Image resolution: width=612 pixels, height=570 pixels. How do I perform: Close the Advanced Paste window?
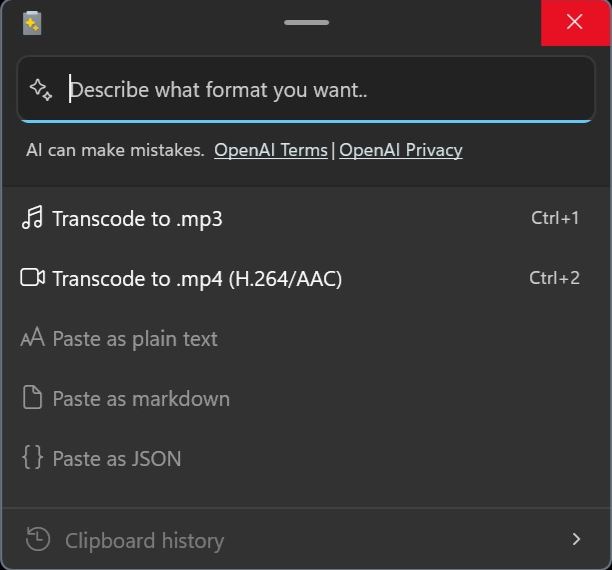(575, 23)
